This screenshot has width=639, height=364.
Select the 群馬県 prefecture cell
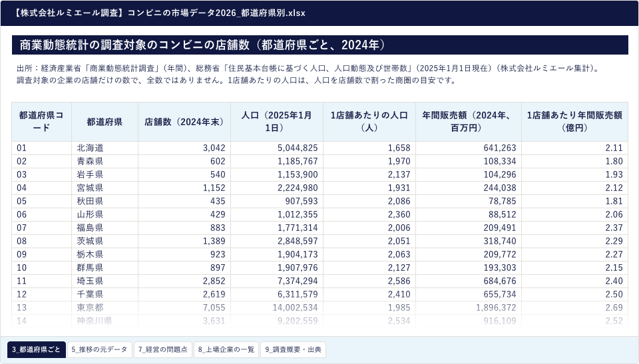tap(105, 268)
